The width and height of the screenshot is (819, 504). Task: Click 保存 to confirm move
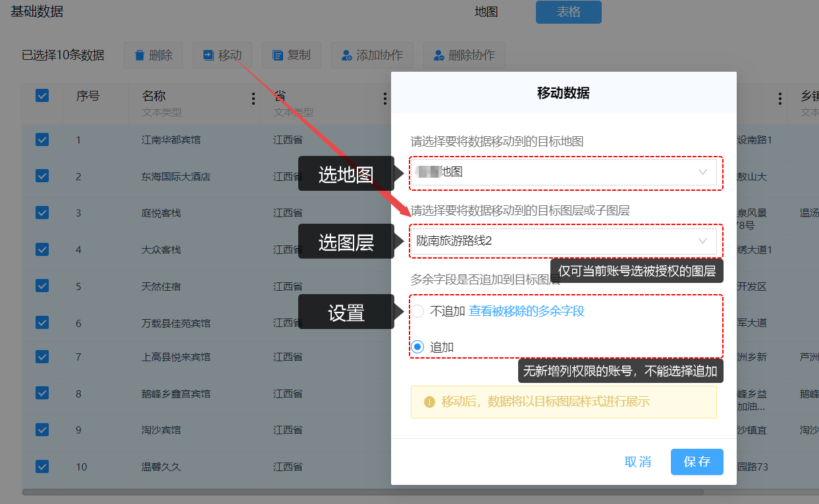point(697,462)
